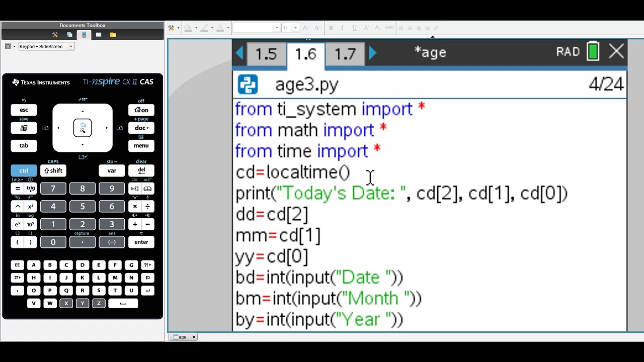Click the tab key on keypad

click(x=24, y=146)
